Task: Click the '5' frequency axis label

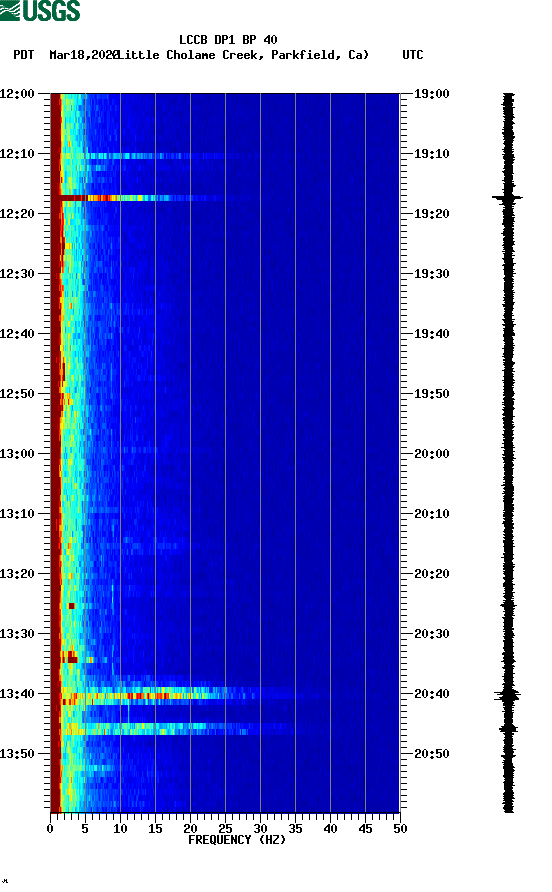Action: coord(85,829)
